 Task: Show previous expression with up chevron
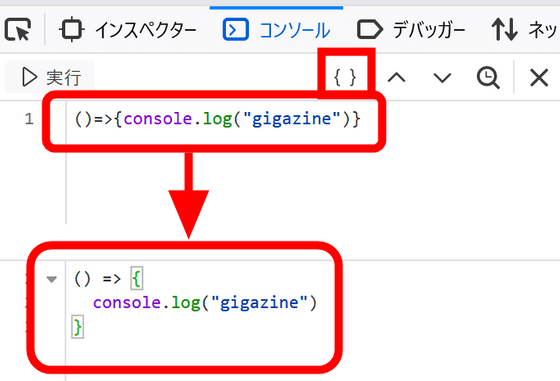pyautogui.click(x=396, y=77)
